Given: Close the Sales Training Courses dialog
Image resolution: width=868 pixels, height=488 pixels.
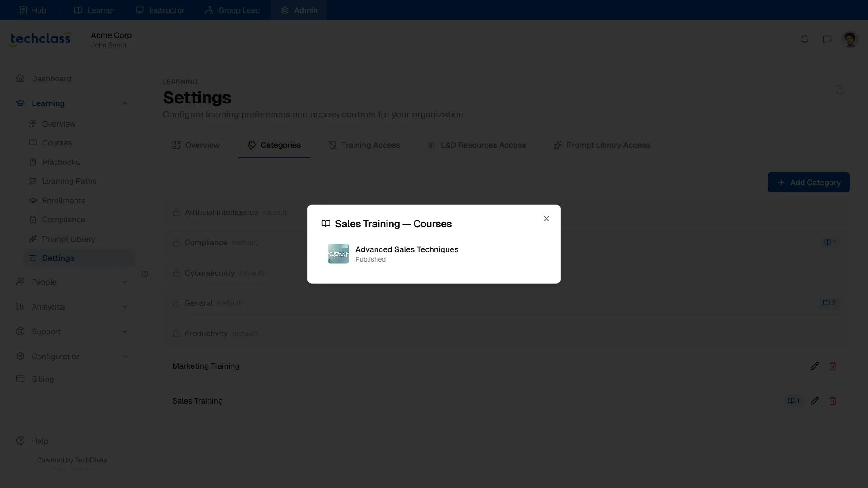Looking at the screenshot, I should pyautogui.click(x=547, y=219).
